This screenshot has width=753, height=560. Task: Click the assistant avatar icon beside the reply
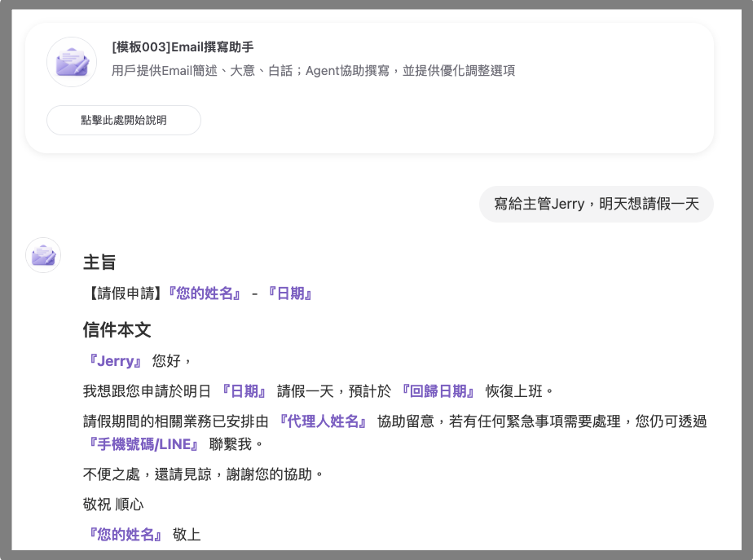[x=43, y=256]
